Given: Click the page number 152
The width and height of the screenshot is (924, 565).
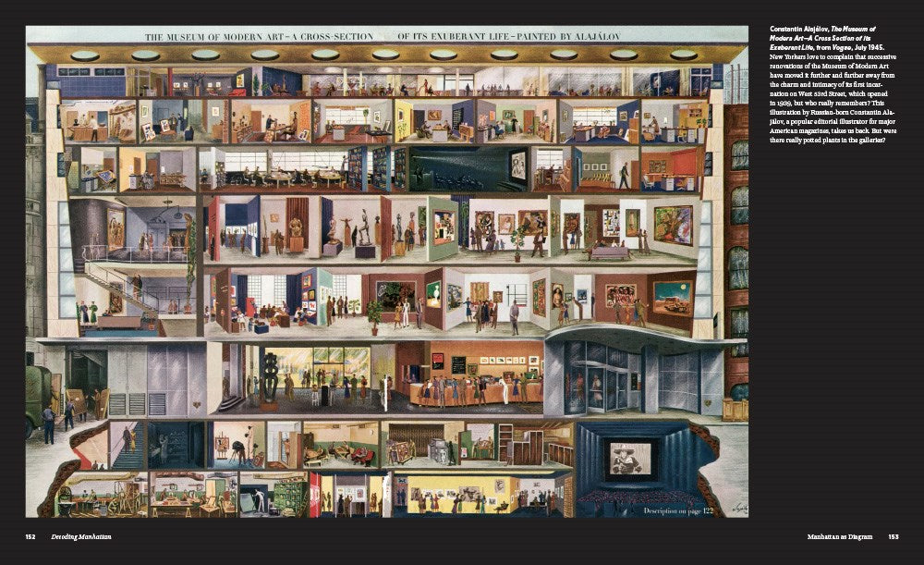Looking at the screenshot, I should [30, 537].
